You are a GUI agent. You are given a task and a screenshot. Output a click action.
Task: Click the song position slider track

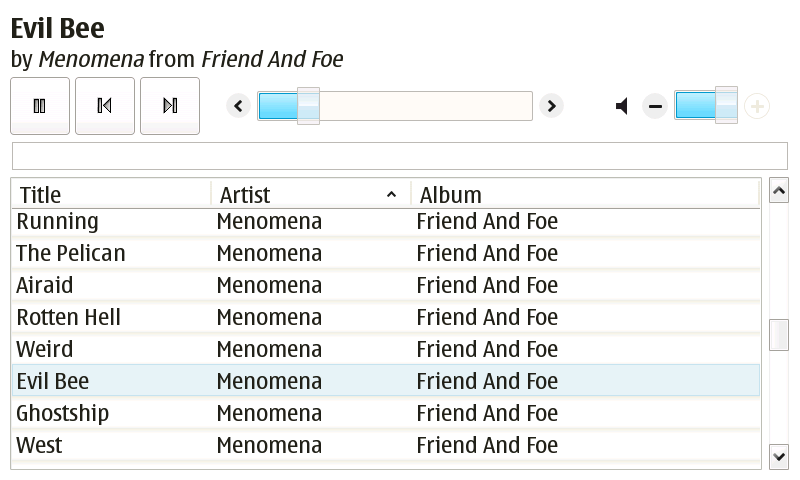click(x=420, y=106)
